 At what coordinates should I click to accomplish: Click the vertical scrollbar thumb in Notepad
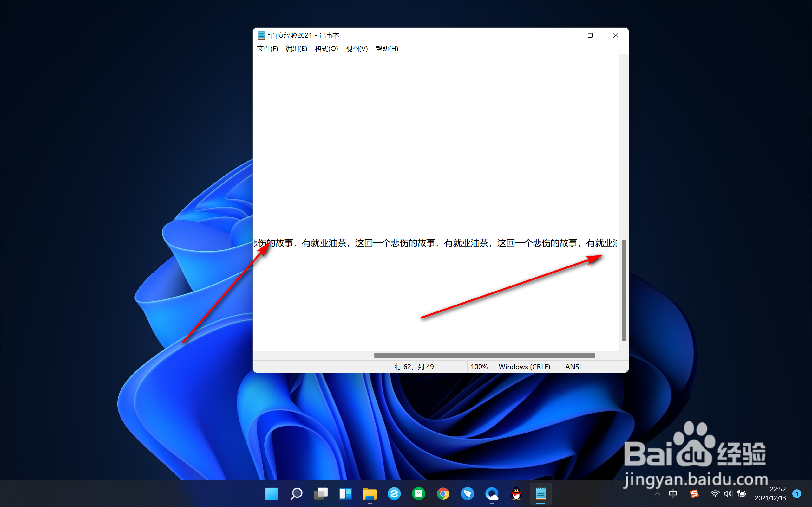624,290
